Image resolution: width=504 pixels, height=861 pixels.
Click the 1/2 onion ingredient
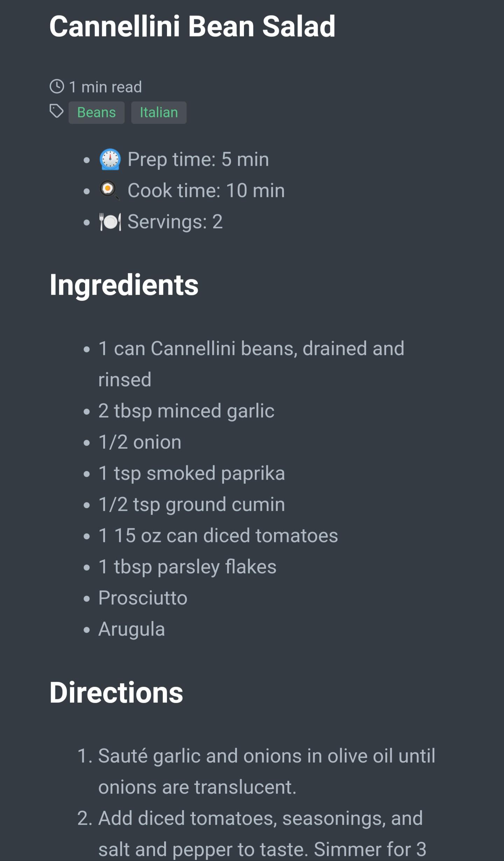(x=140, y=442)
